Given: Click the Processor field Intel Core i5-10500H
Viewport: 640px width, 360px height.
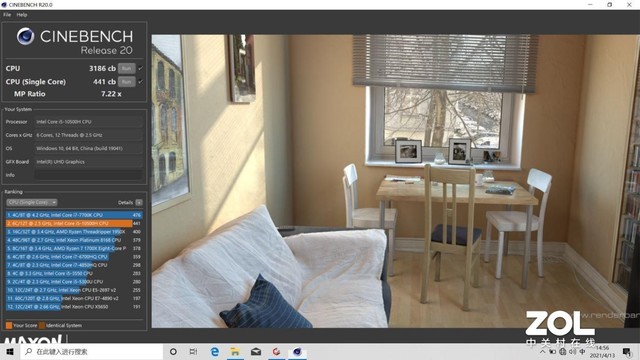Looking at the screenshot, I should click(89, 122).
